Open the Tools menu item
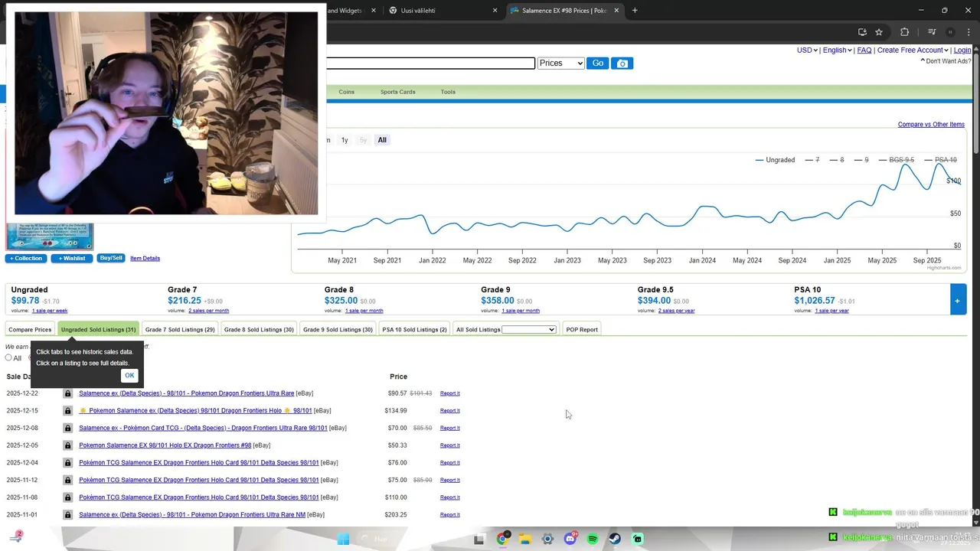This screenshot has width=980, height=551. click(448, 92)
